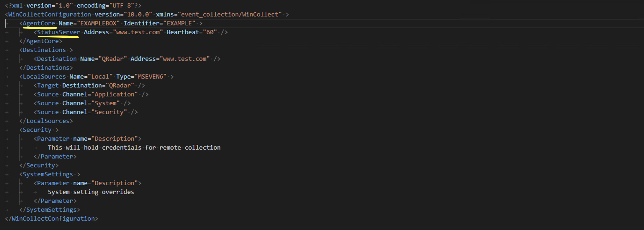
Task: Click the Target Destination "QRadar" value
Action: (120, 86)
